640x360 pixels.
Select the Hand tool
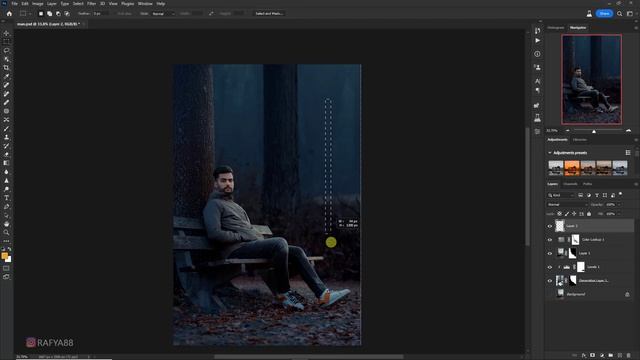6,224
